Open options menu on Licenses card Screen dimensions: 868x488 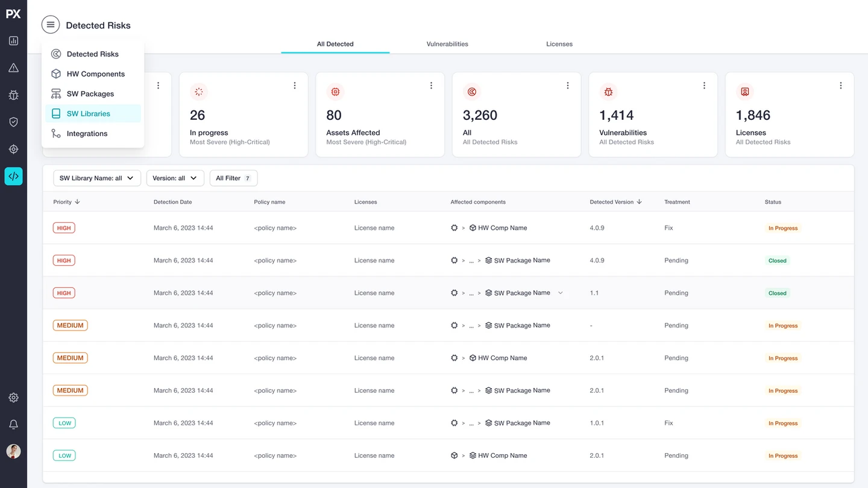click(x=841, y=86)
